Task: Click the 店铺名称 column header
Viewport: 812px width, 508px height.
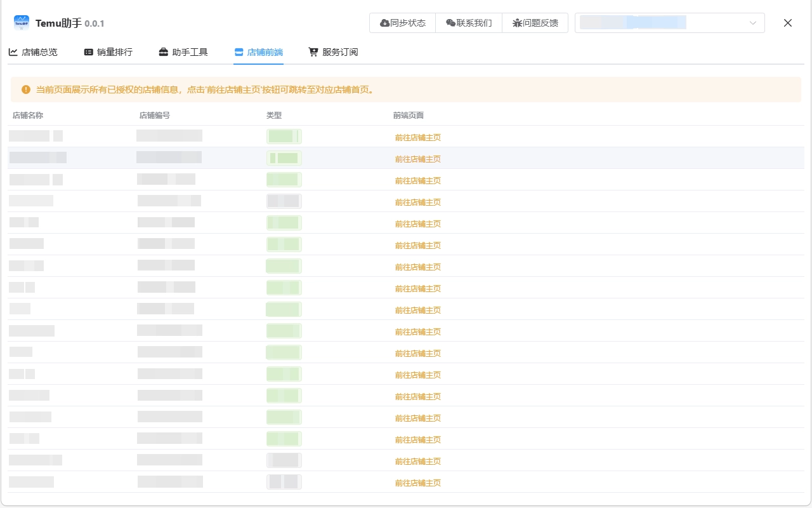Action: [x=28, y=115]
